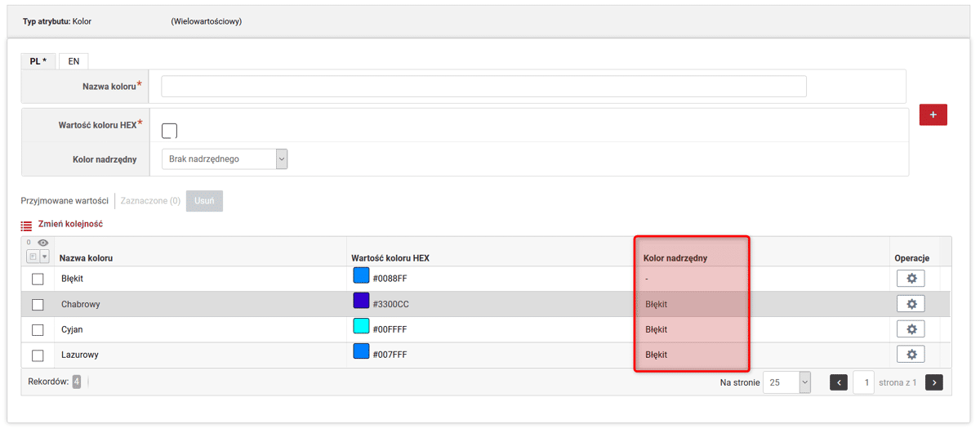This screenshot has width=980, height=429.
Task: Select the Cyjan name cell
Action: pyautogui.click(x=72, y=329)
